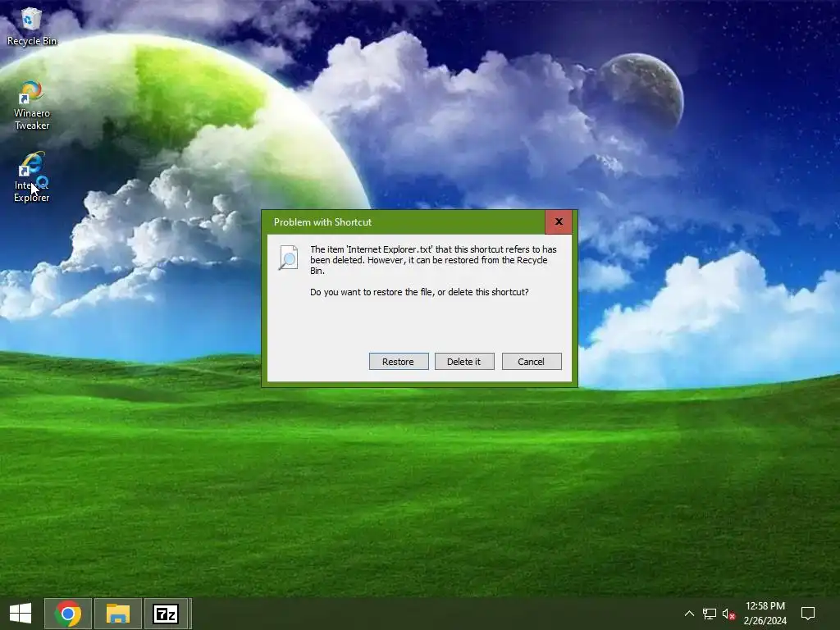Open the network status tray icon
This screenshot has width=840, height=630.
(710, 614)
